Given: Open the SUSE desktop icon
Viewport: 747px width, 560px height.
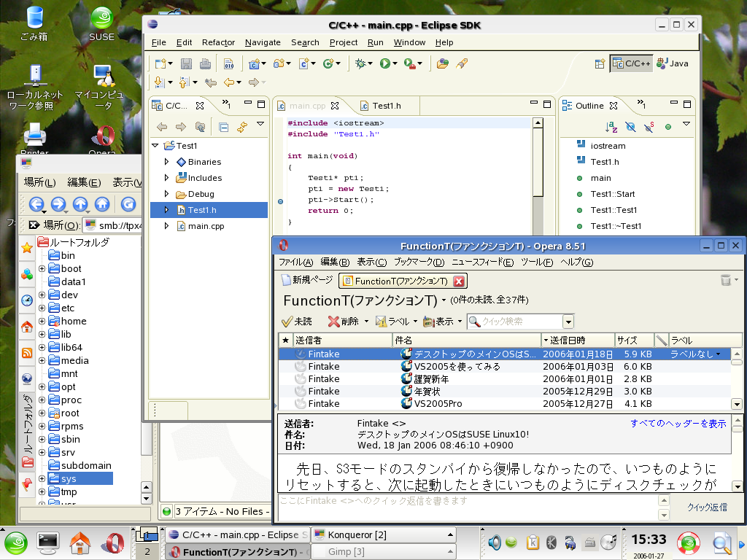Looking at the screenshot, I should [x=101, y=24].
